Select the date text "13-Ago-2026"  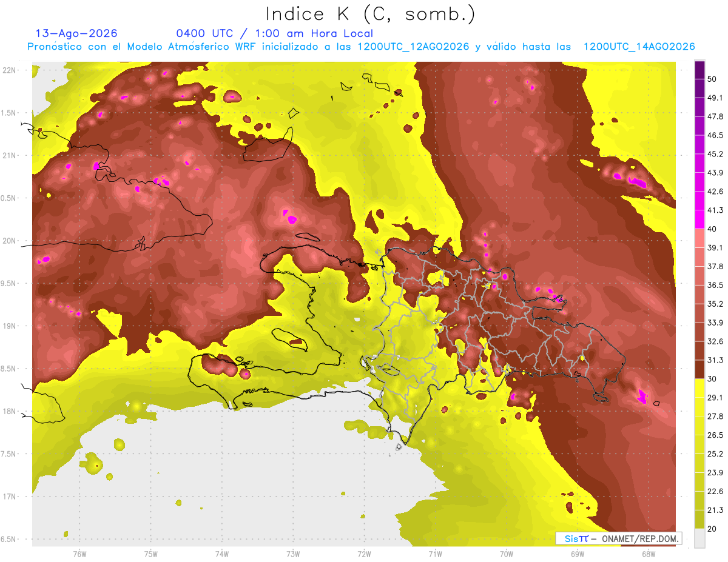pos(76,33)
